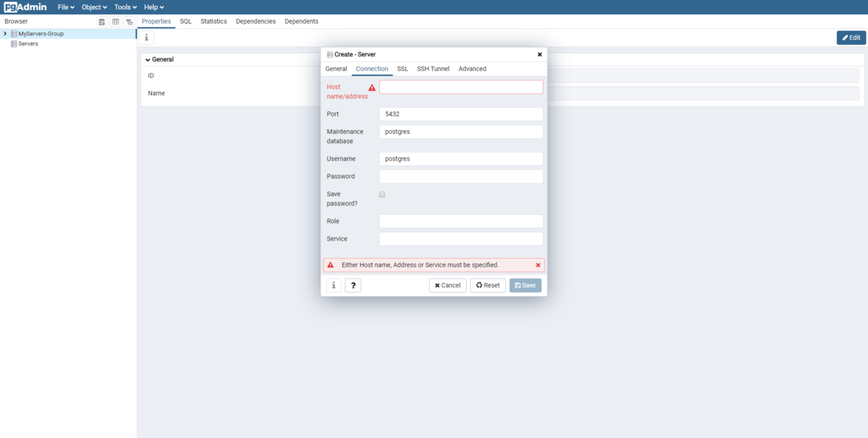Click the Filtered Rows icon in Browser panel
The width and height of the screenshot is (868, 438).
129,22
